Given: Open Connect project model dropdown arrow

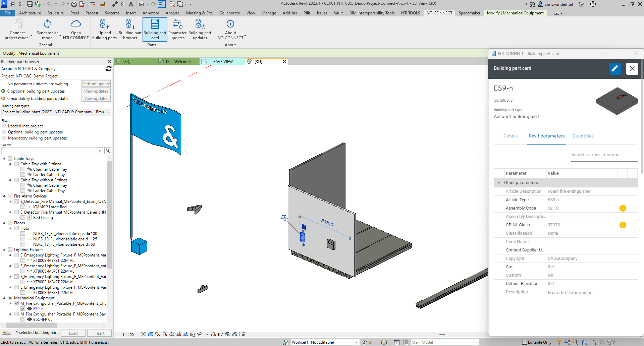Looking at the screenshot, I should coord(31,36).
